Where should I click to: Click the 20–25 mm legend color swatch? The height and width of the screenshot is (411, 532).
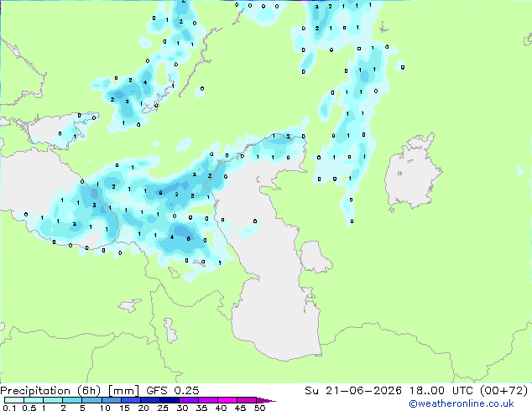[149, 400]
